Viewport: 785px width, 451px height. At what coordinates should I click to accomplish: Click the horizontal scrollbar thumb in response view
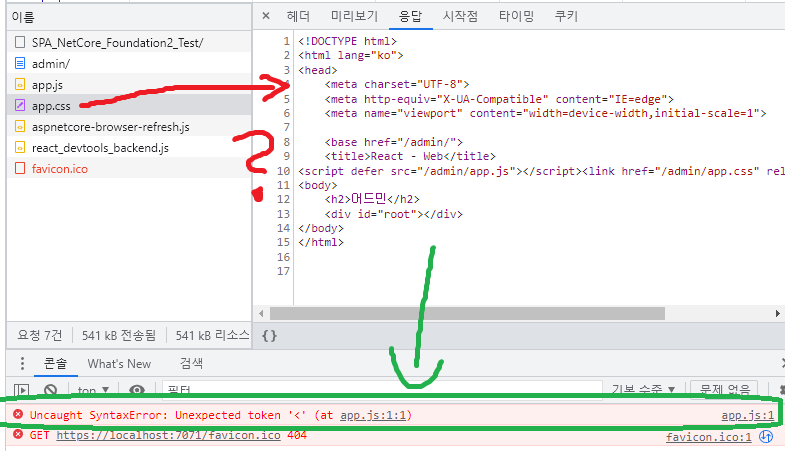click(467, 313)
